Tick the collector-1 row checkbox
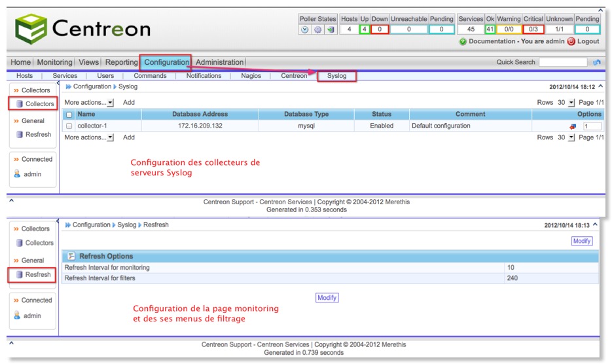The height and width of the screenshot is (364, 612). click(x=69, y=126)
